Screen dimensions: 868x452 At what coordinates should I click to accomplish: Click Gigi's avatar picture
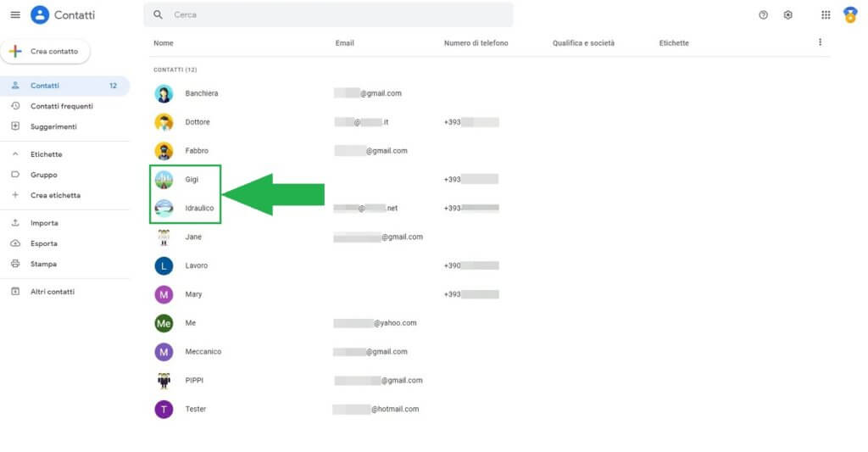[164, 180]
